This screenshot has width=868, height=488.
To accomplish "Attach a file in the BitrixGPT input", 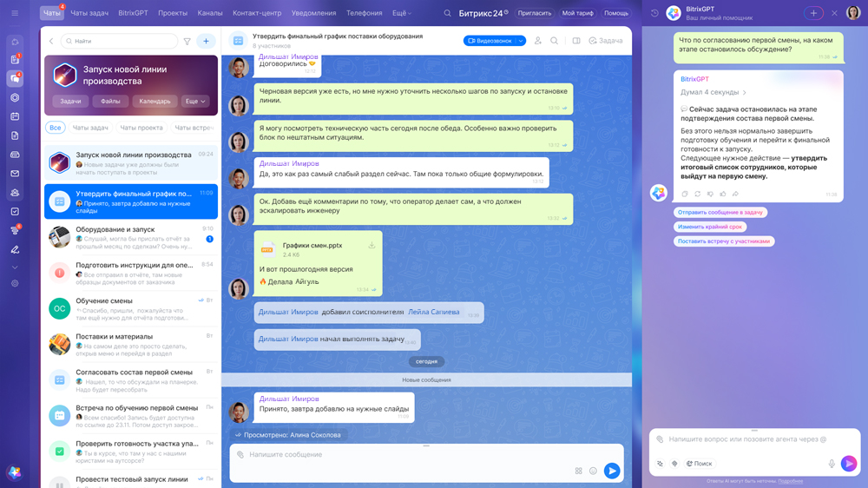I will 660,439.
